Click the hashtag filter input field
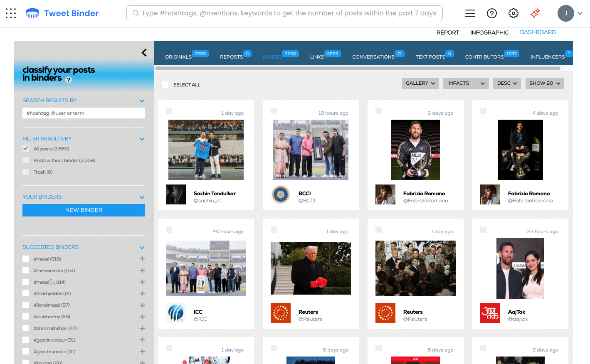The height and width of the screenshot is (364, 590). pyautogui.click(x=84, y=113)
